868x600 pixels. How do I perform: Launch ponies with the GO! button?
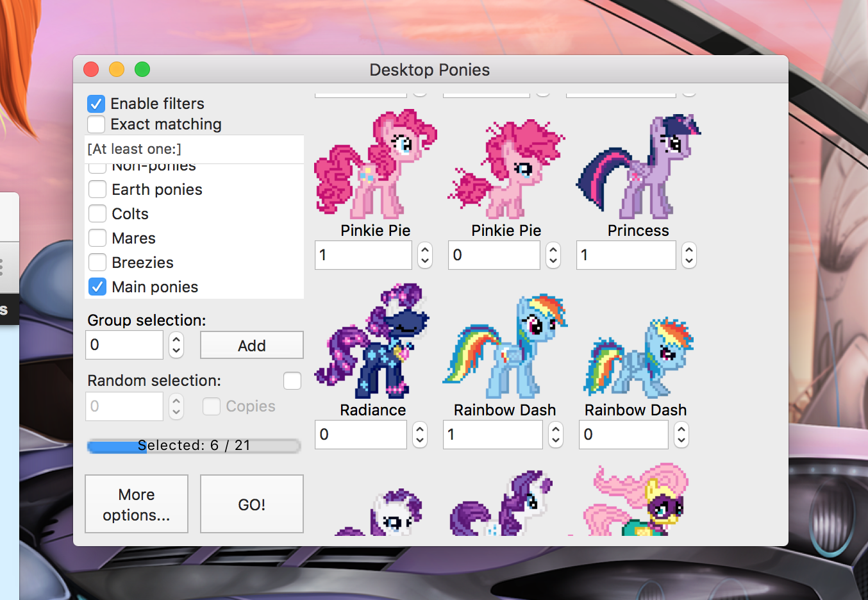click(252, 504)
